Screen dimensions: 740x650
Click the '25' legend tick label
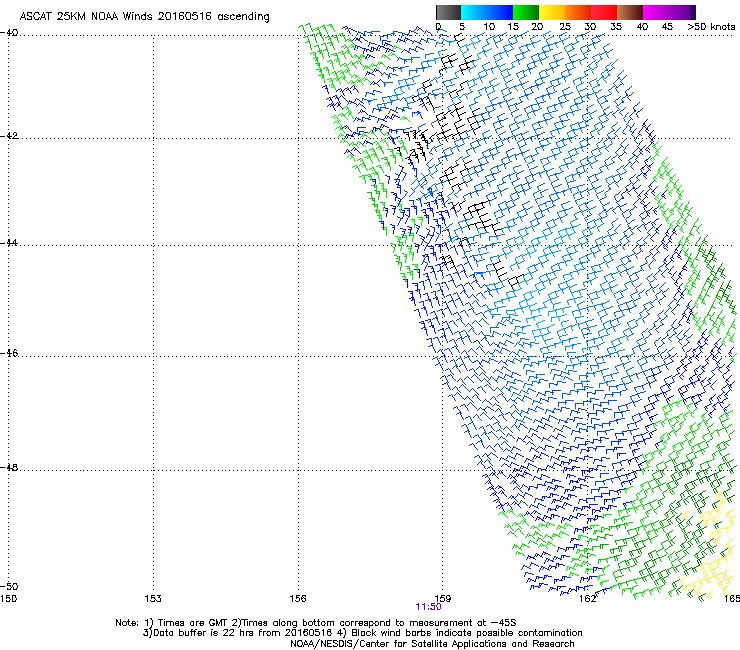565,27
